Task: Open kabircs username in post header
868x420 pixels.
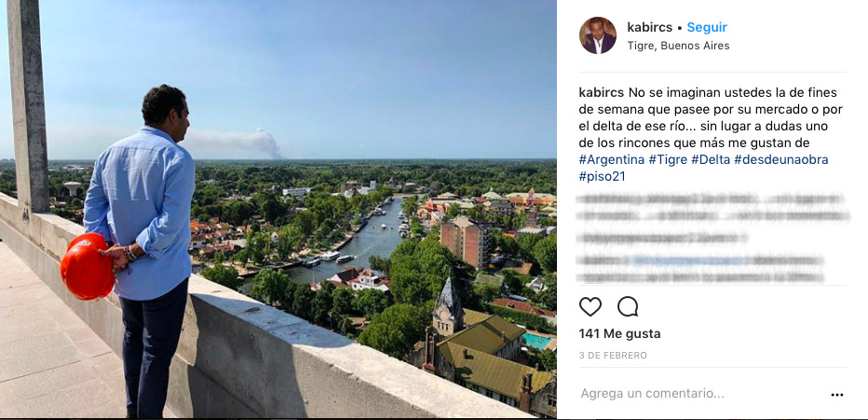Action: [x=649, y=27]
